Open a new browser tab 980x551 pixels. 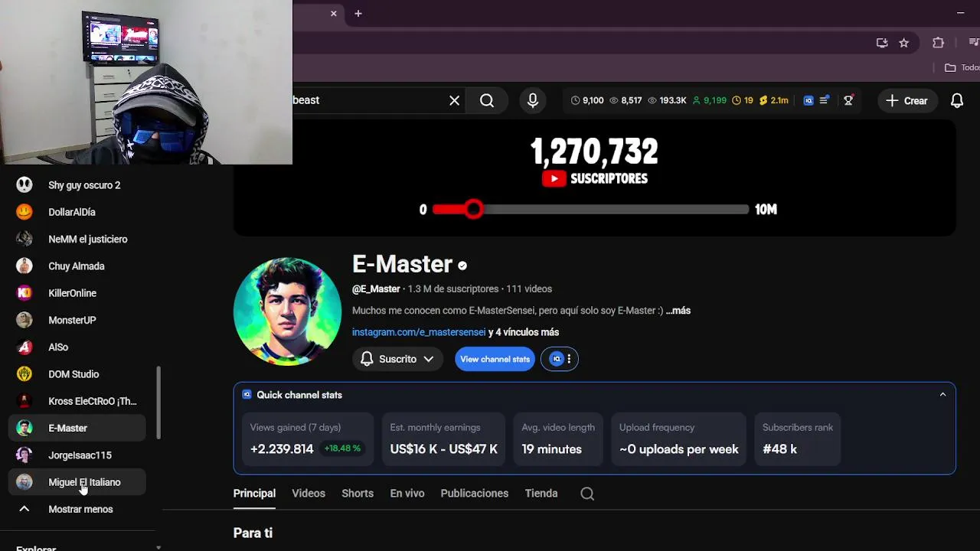[x=358, y=13]
